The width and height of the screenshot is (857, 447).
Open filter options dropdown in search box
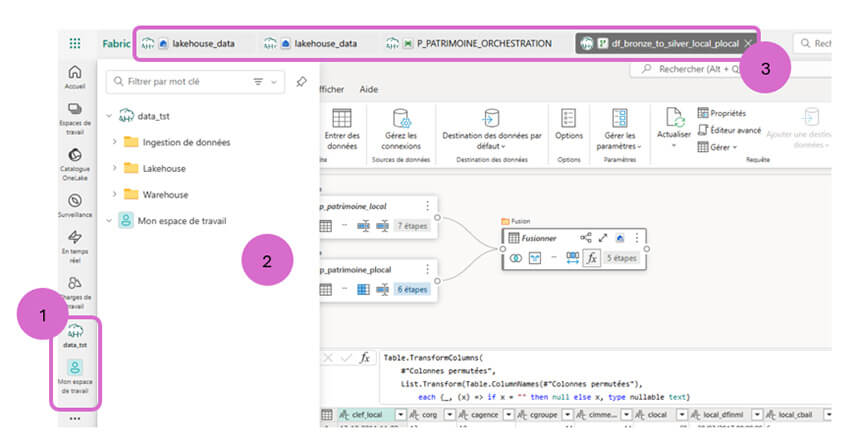tap(264, 81)
